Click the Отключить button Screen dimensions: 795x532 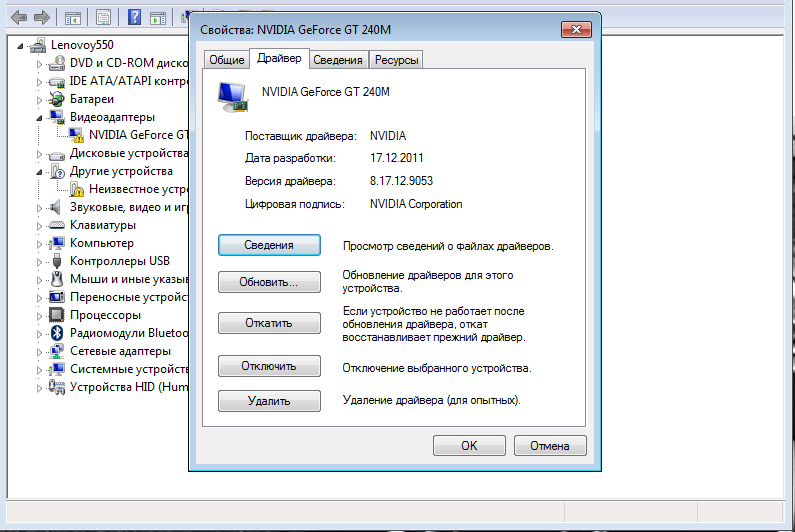[269, 366]
